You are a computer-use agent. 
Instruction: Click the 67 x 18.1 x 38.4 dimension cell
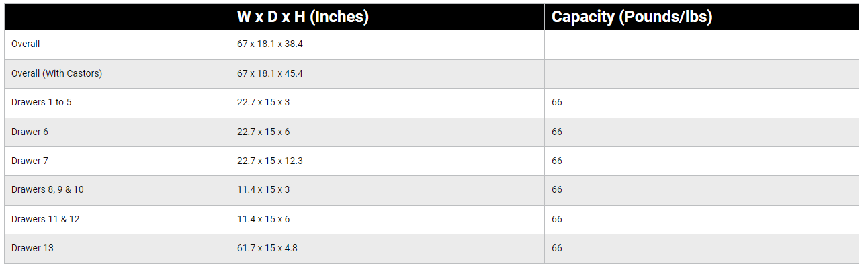(270, 44)
